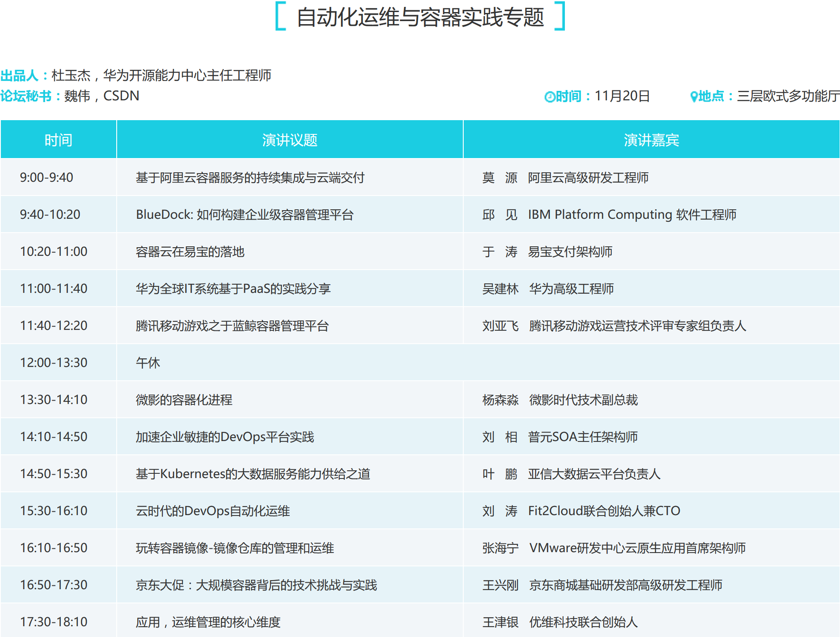Click the 17:30-18:10 time cell
This screenshot has height=637, width=840.
(53, 622)
